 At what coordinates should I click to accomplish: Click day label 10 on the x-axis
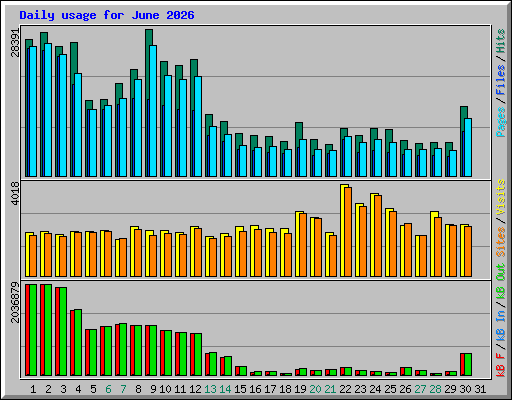tap(165, 389)
